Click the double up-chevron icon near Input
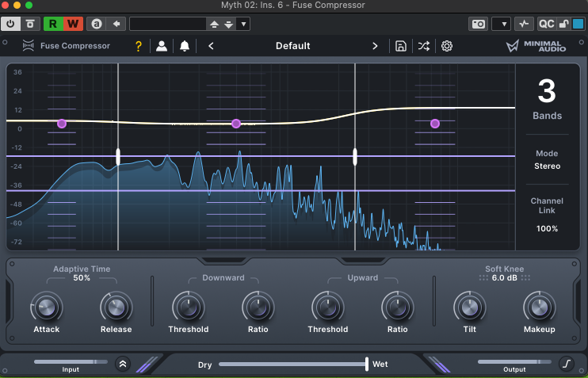 [123, 364]
